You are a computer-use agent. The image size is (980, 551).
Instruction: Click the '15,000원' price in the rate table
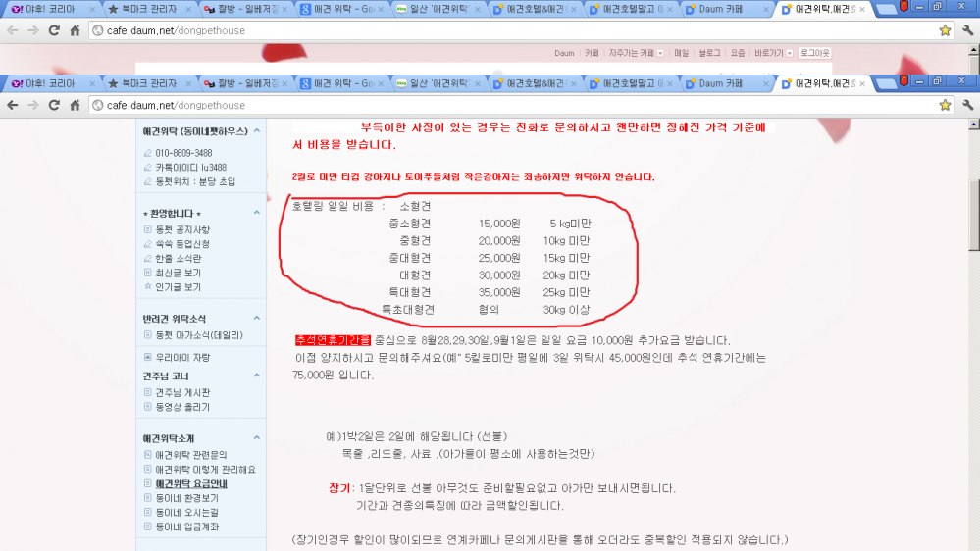pyautogui.click(x=499, y=224)
